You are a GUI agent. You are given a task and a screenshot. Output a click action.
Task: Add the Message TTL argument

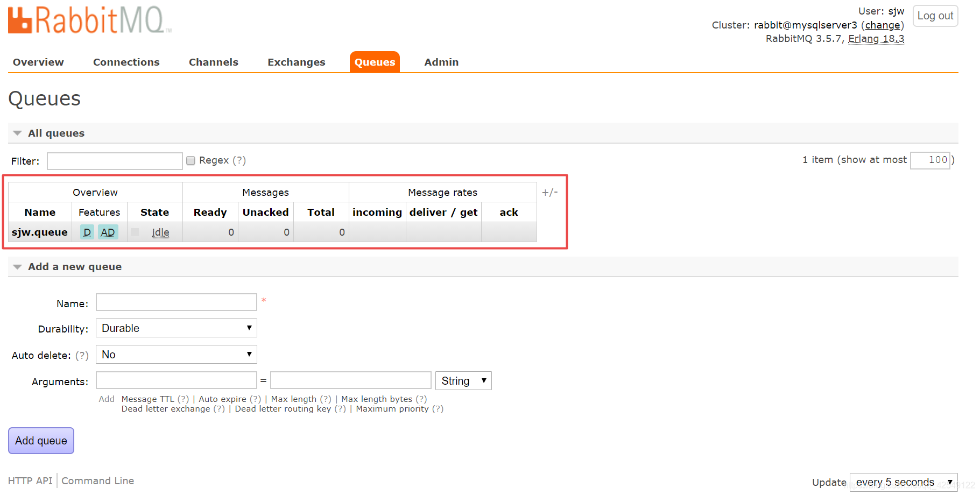148,399
